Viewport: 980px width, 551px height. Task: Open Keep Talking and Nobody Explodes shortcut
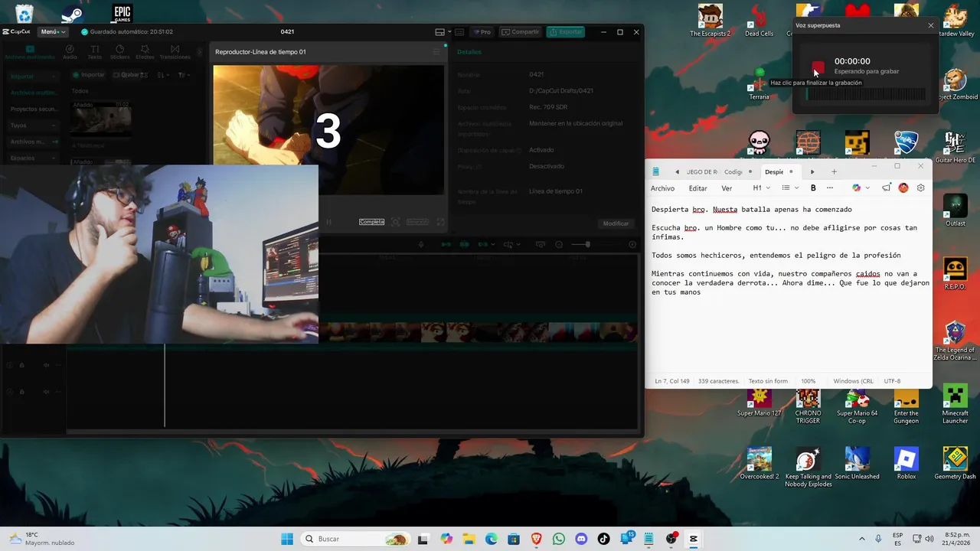[x=808, y=468]
